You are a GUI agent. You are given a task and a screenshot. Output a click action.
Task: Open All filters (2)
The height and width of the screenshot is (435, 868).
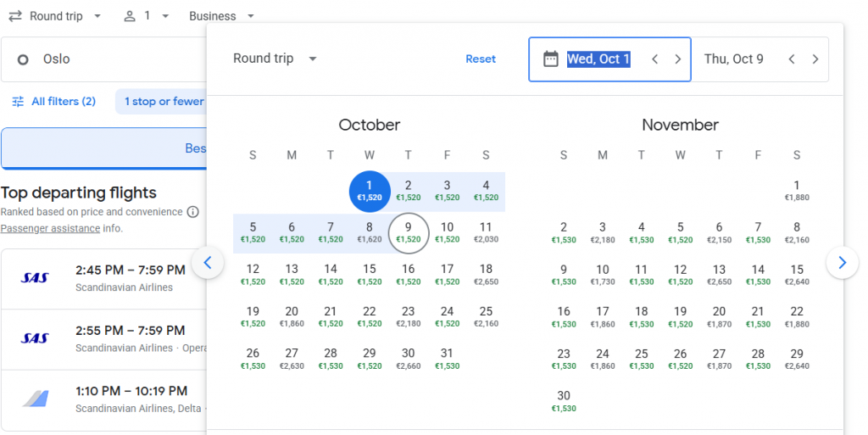tap(54, 101)
